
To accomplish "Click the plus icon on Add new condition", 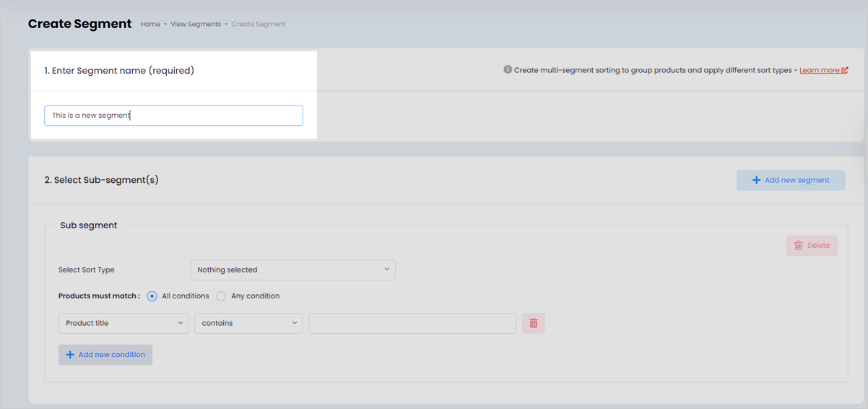I will point(70,355).
